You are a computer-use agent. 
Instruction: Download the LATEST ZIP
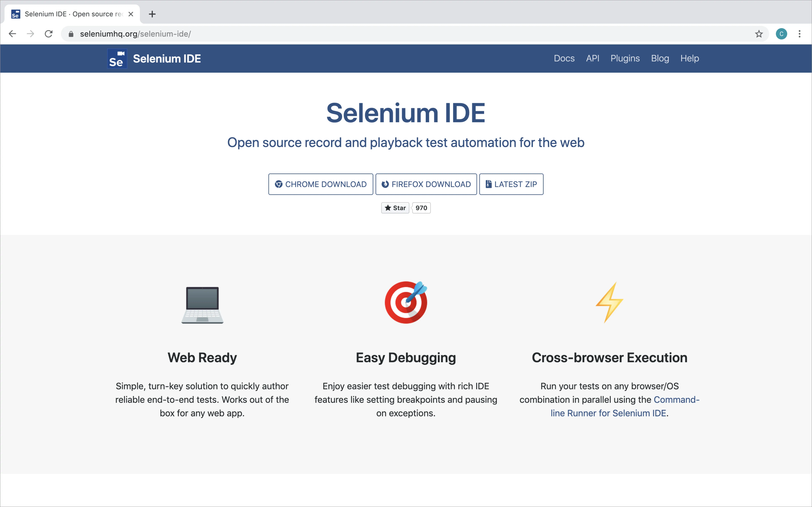pyautogui.click(x=511, y=184)
